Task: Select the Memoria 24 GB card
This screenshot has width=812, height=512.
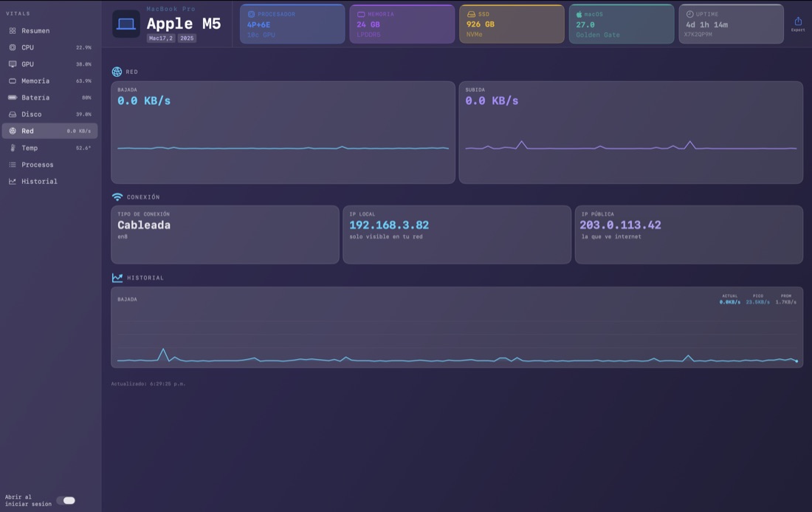Action: (402, 24)
